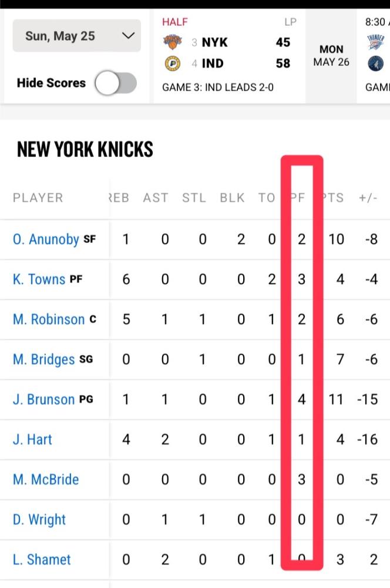Select the MON MAY 26 date tab
Image resolution: width=390 pixels, height=588 pixels.
pyautogui.click(x=331, y=55)
